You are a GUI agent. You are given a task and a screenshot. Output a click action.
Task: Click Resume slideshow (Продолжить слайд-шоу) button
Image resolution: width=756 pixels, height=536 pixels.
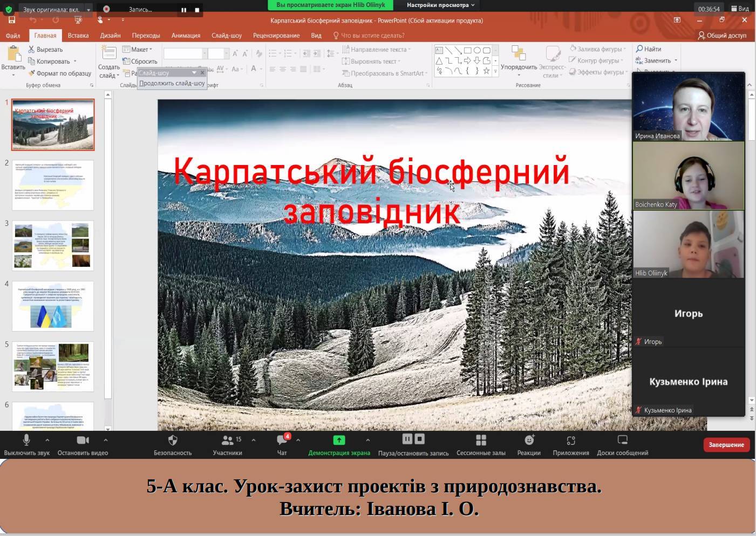tap(172, 84)
